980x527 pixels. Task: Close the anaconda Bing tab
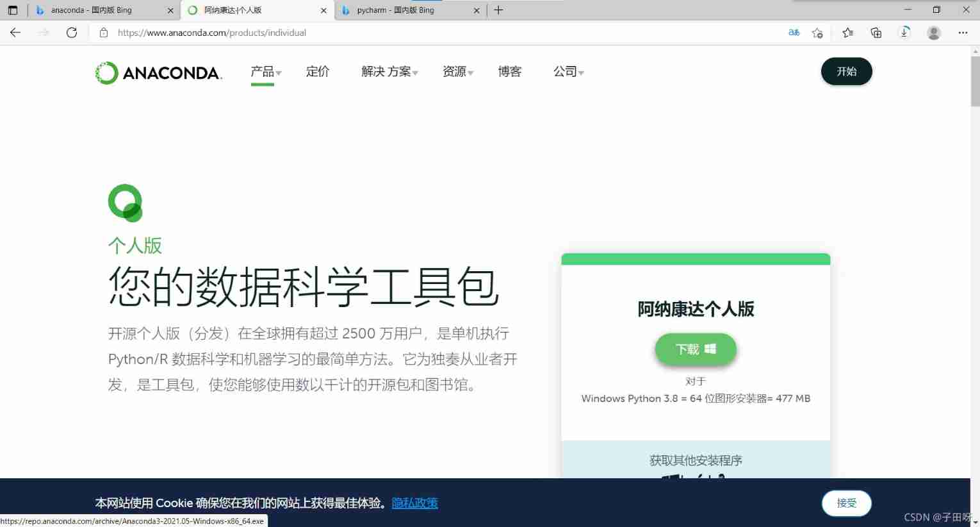click(x=170, y=10)
